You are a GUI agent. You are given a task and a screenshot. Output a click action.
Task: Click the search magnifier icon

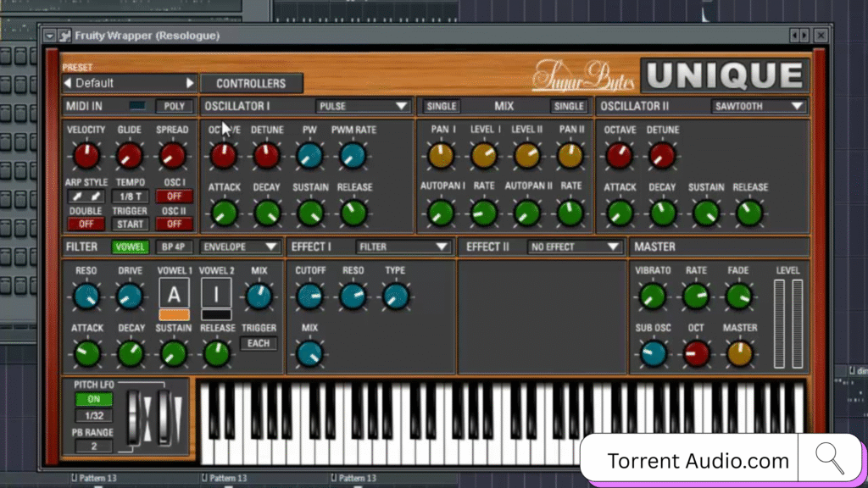click(x=829, y=458)
